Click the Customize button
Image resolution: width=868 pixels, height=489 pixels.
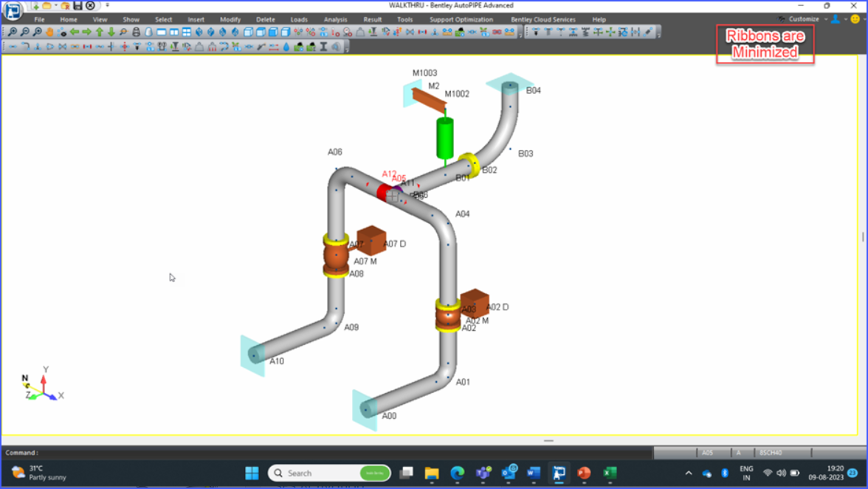point(804,19)
